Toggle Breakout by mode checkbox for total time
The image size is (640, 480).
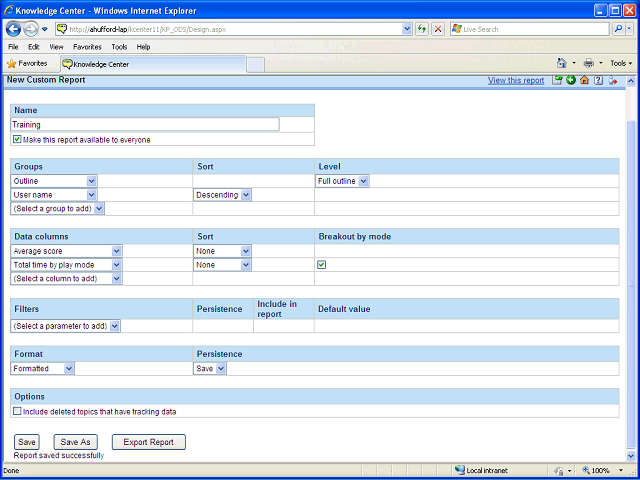tap(322, 265)
